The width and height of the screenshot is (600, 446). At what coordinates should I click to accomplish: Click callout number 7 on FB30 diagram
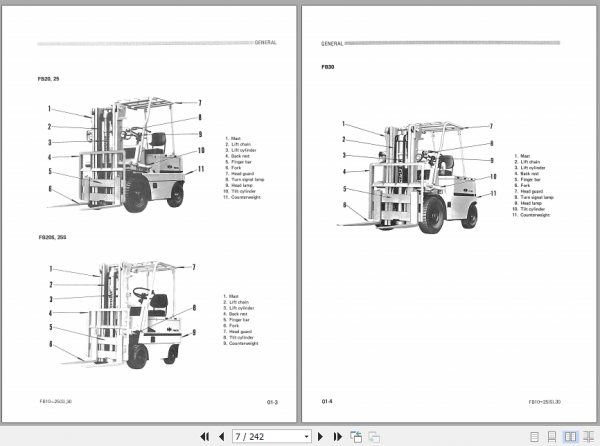[x=491, y=126]
